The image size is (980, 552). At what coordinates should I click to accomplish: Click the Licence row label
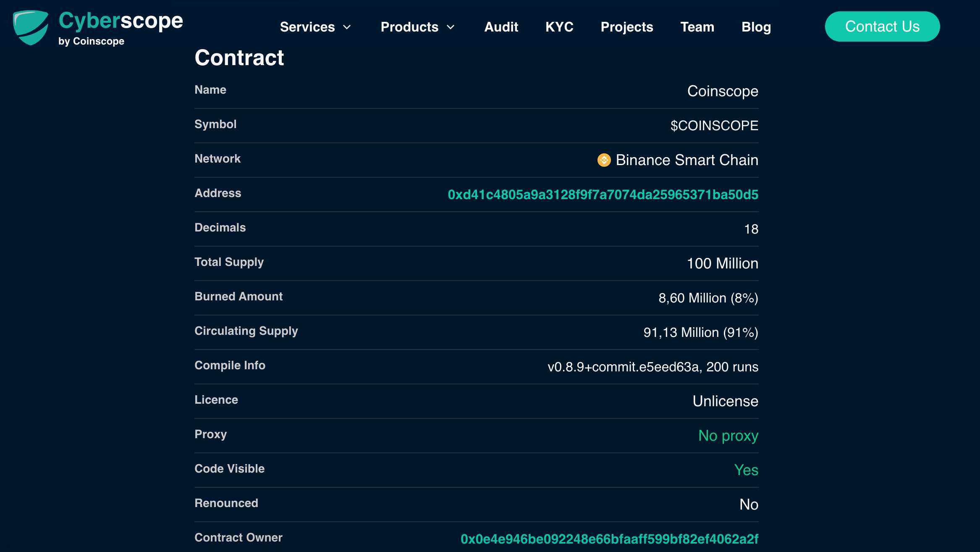pyautogui.click(x=216, y=400)
